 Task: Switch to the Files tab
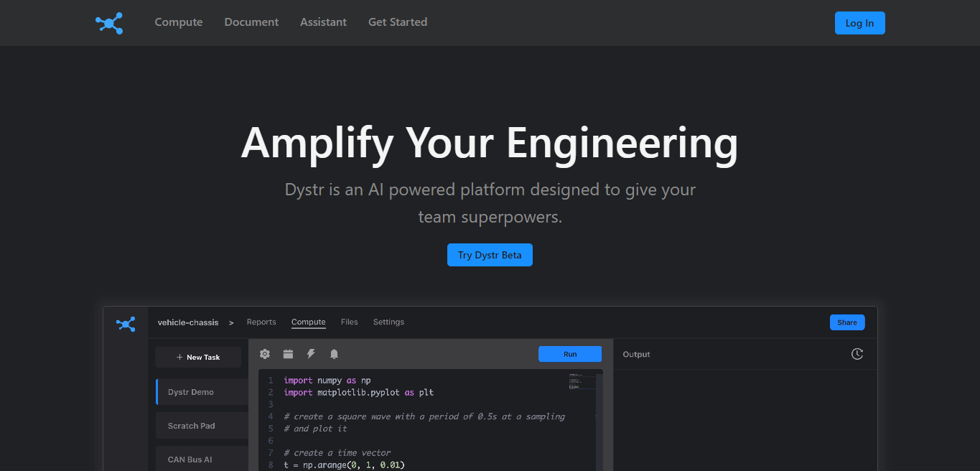350,322
